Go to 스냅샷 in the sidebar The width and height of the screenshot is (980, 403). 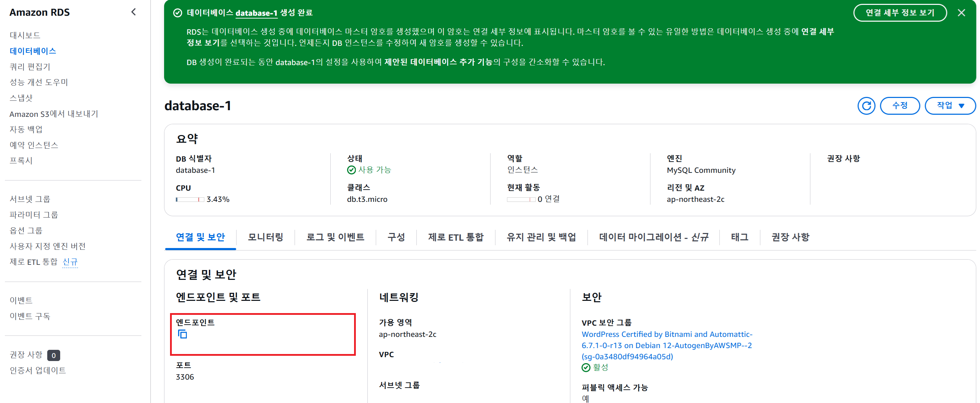[21, 98]
